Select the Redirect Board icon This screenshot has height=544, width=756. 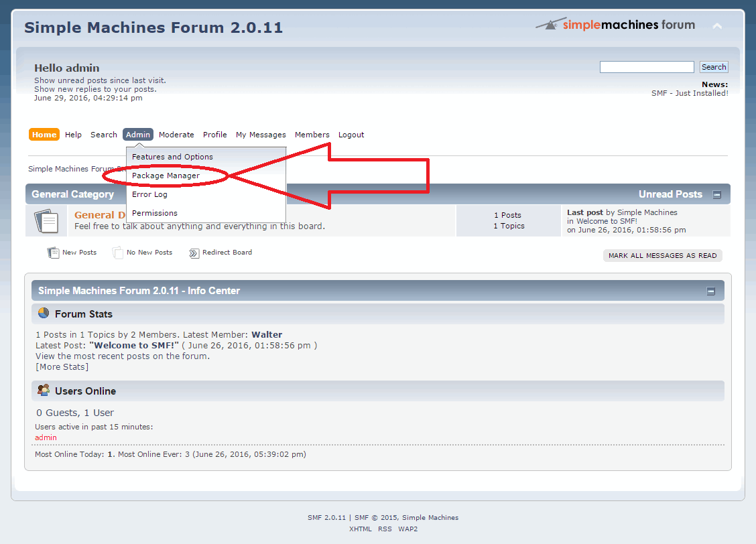(194, 253)
